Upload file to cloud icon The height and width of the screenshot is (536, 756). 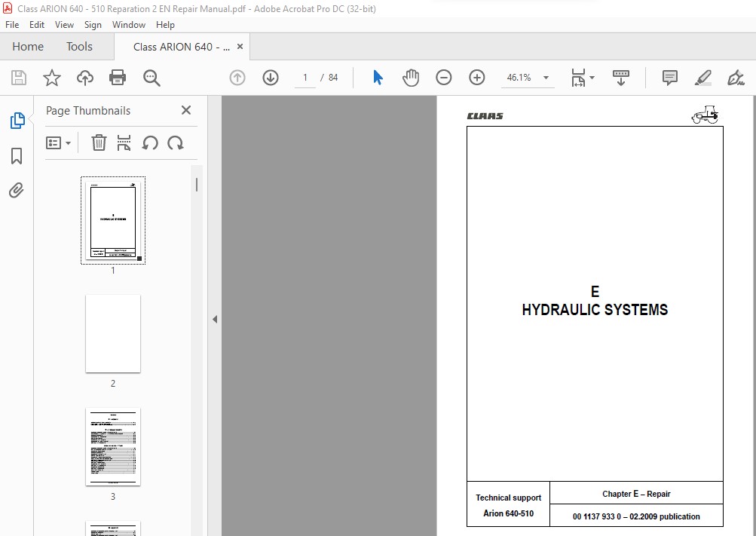[x=85, y=78]
